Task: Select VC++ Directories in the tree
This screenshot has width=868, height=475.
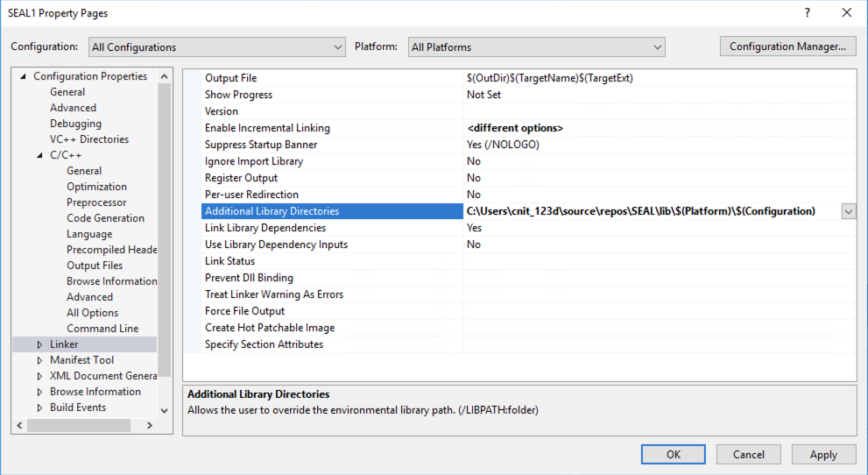Action: pyautogui.click(x=88, y=139)
